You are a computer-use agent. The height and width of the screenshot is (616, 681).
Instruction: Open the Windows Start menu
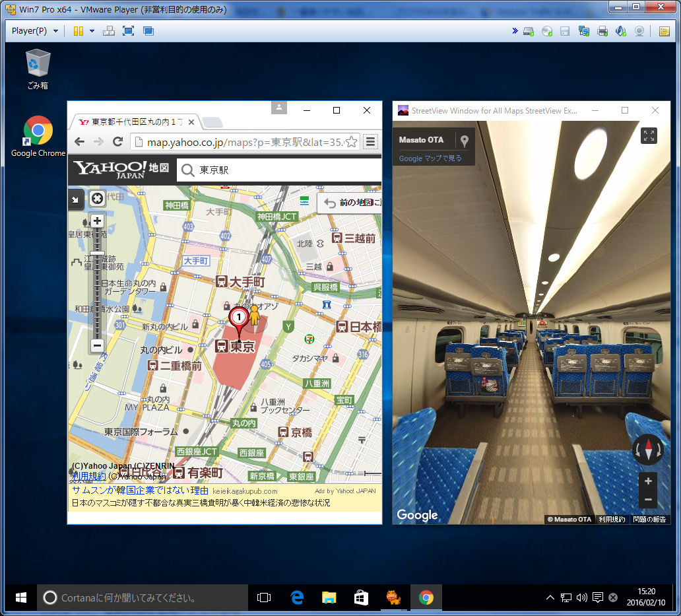tap(20, 598)
